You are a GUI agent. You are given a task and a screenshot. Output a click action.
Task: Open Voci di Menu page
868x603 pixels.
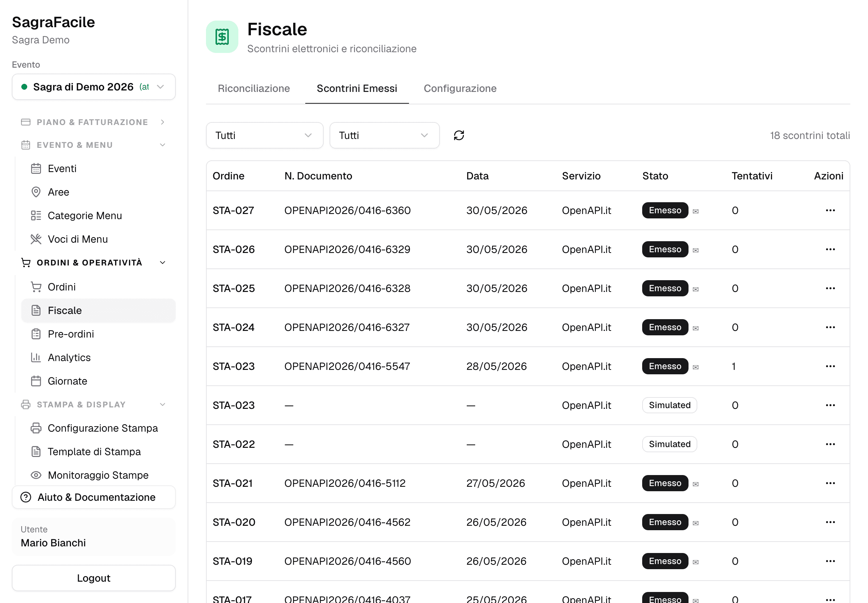coord(78,239)
